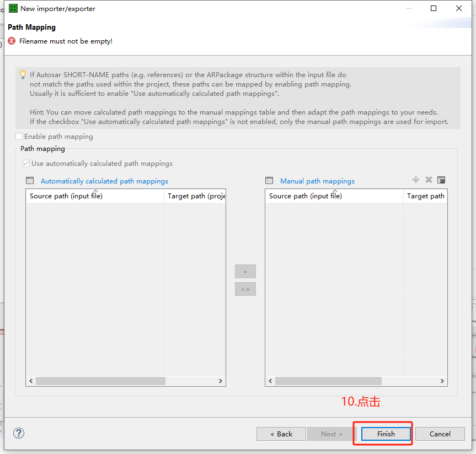Click the table icon right of delete icon
The width and height of the screenshot is (476, 454).
click(x=441, y=180)
